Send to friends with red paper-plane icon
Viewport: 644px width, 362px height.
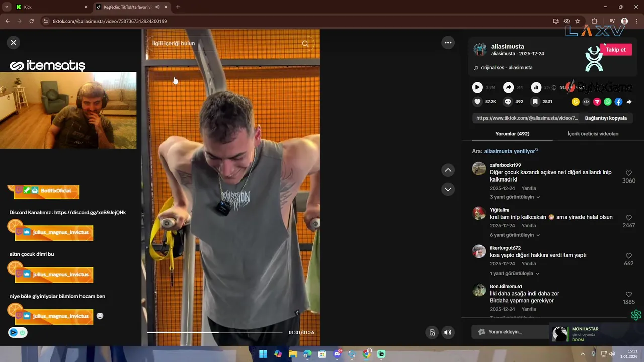click(x=597, y=102)
